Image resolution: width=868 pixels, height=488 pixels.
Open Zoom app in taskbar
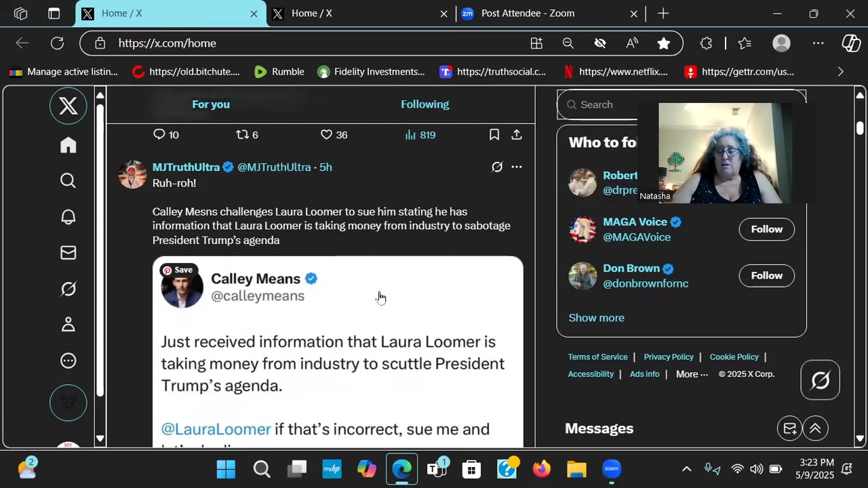[x=612, y=469]
